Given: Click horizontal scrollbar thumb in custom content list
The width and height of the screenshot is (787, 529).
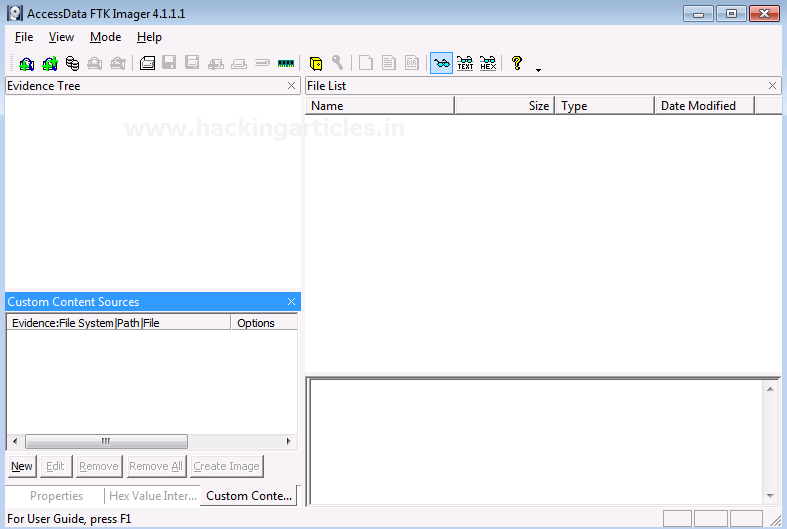Looking at the screenshot, I should [106, 442].
